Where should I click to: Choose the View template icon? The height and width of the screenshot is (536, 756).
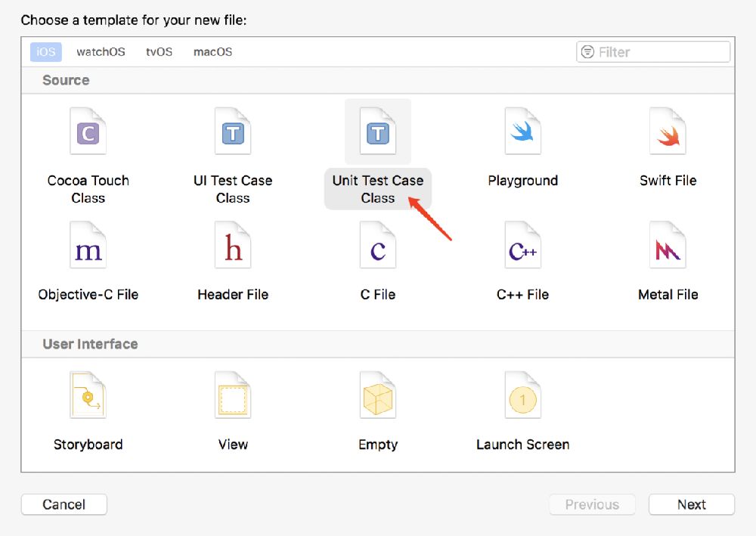[x=233, y=395]
